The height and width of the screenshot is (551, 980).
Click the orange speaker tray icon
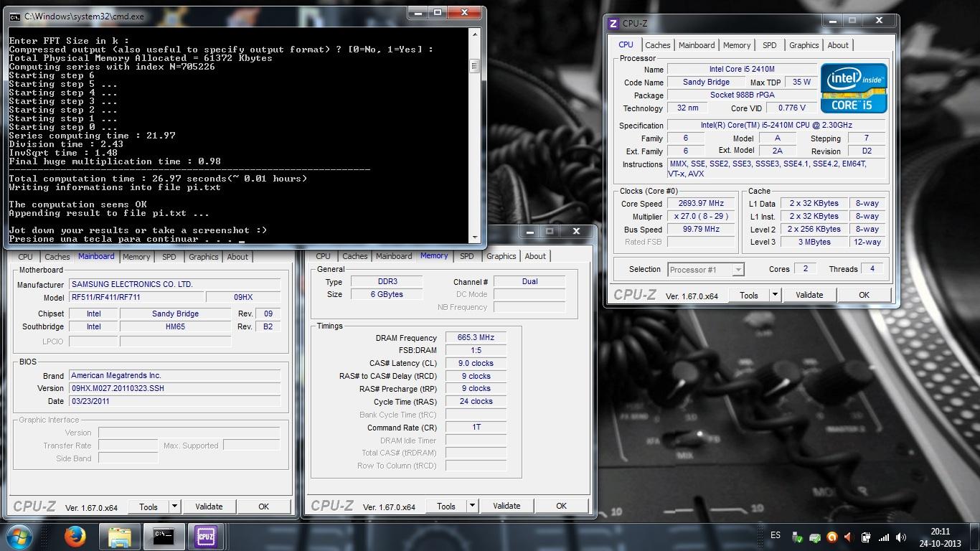849,537
